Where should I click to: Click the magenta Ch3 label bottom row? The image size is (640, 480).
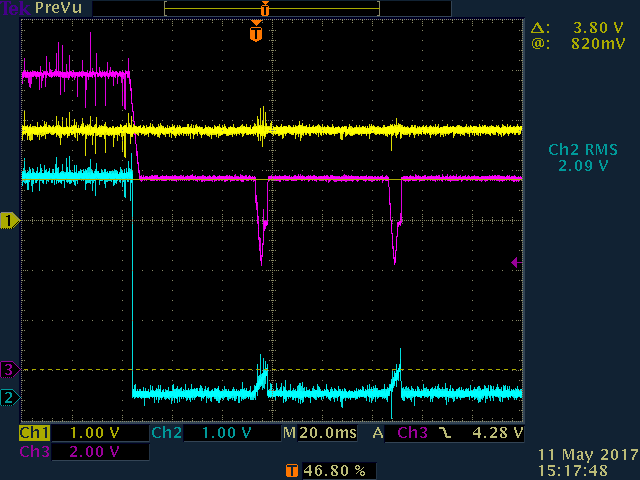(x=34, y=452)
